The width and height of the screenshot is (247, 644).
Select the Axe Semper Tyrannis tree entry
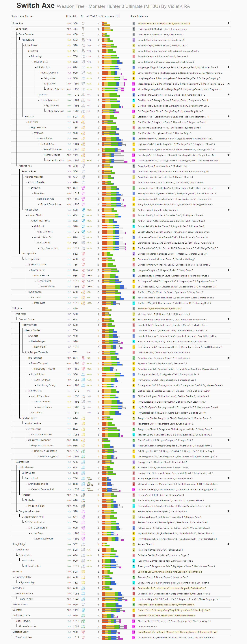point(36,353)
